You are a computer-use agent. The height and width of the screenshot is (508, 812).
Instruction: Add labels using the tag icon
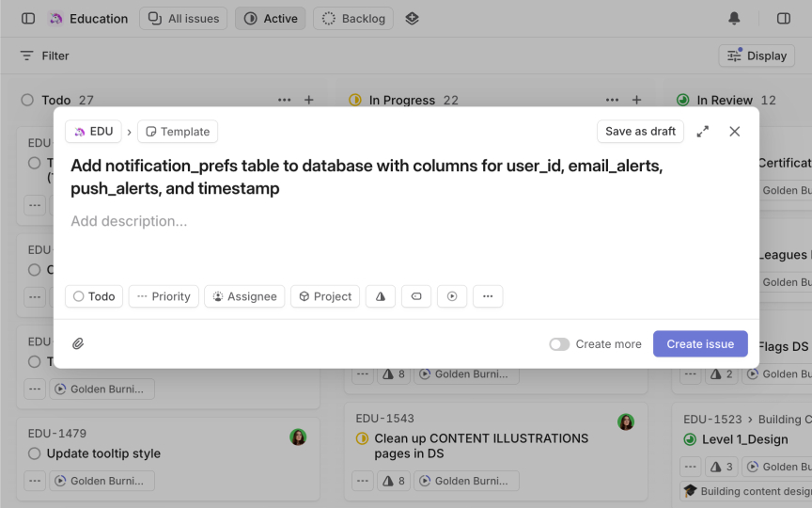pos(416,296)
